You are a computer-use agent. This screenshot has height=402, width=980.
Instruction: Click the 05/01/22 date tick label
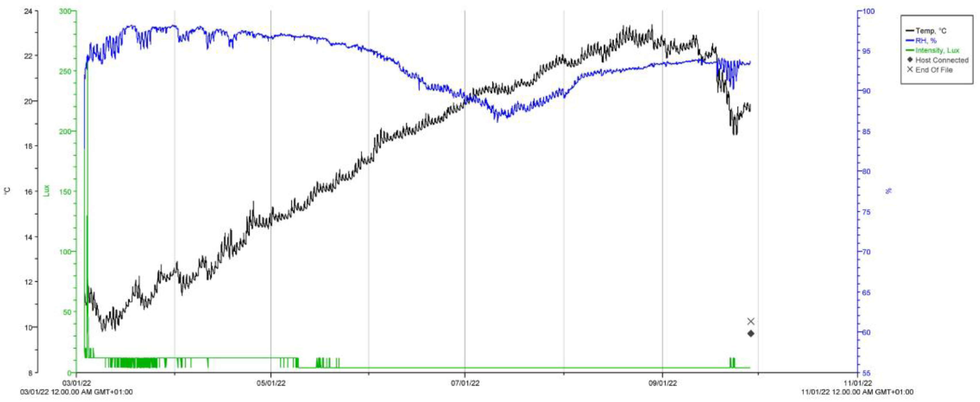(x=271, y=383)
